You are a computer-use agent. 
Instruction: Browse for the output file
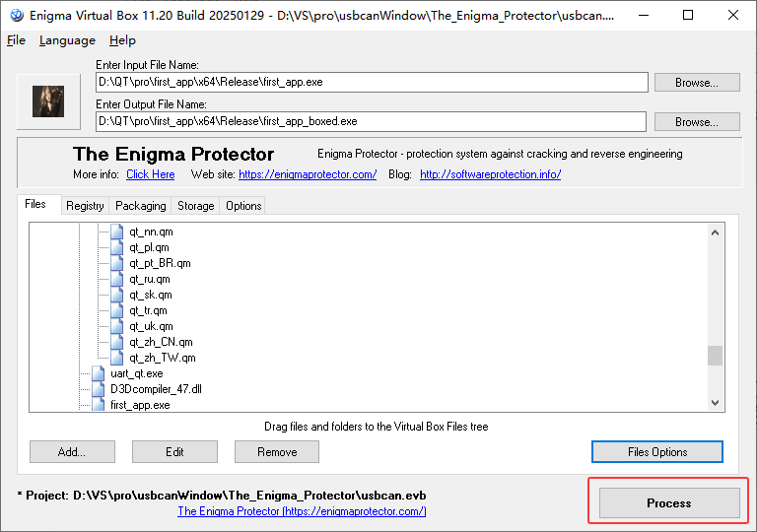point(697,122)
